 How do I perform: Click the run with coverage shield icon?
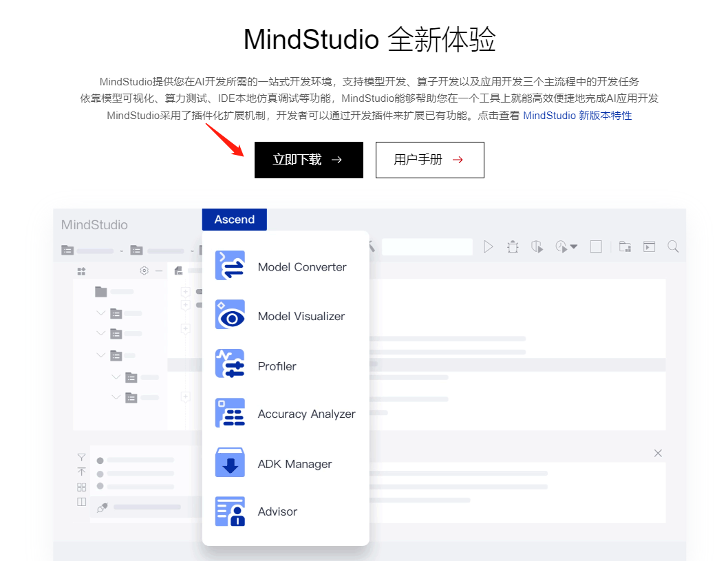point(537,246)
